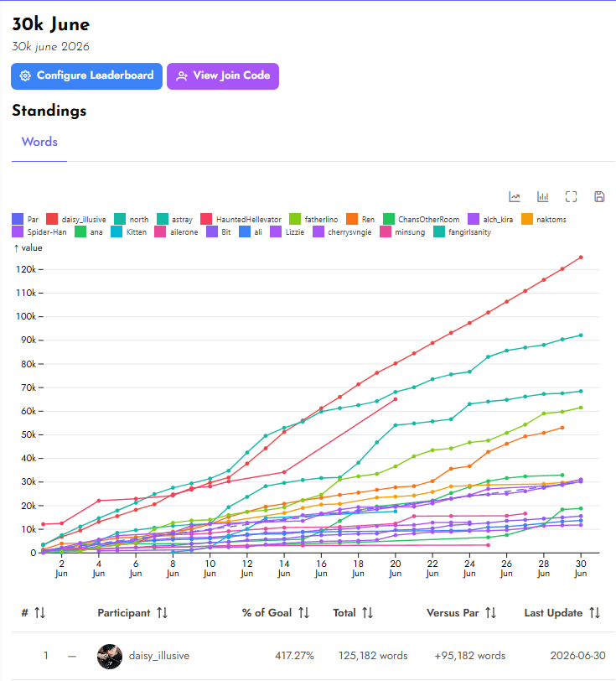Click the ali legend swatch
Image resolution: width=616 pixels, height=681 pixels.
(x=245, y=232)
